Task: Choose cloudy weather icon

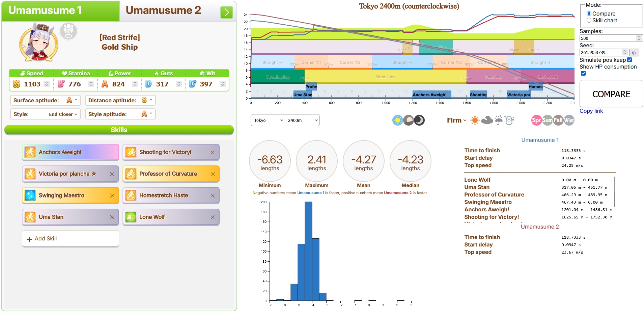Action: [487, 120]
